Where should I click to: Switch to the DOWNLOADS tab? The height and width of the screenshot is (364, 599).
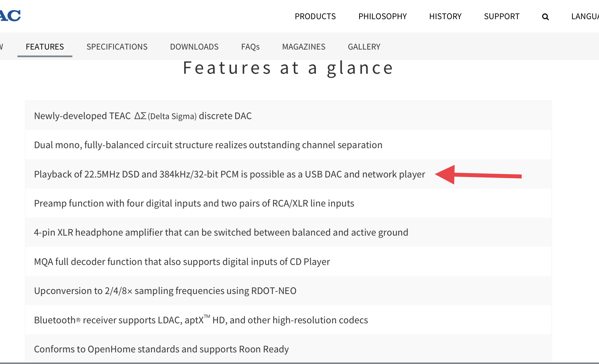194,47
